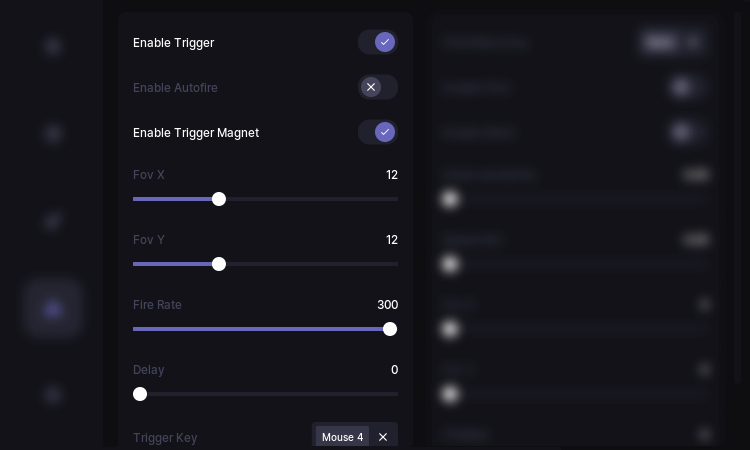The width and height of the screenshot is (750, 450).
Task: Open the blurred dropdown heading the right panel
Action: point(673,42)
